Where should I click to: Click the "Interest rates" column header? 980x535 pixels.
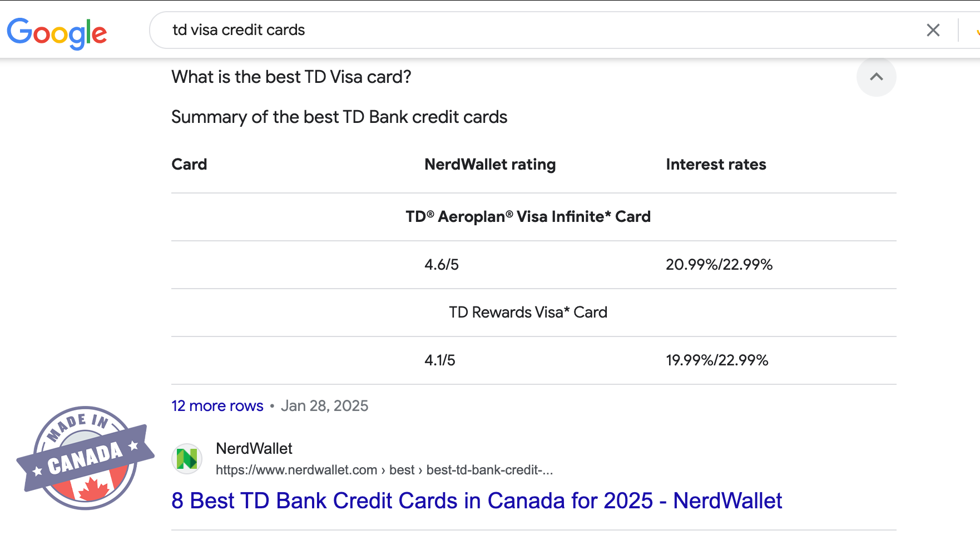715,165
